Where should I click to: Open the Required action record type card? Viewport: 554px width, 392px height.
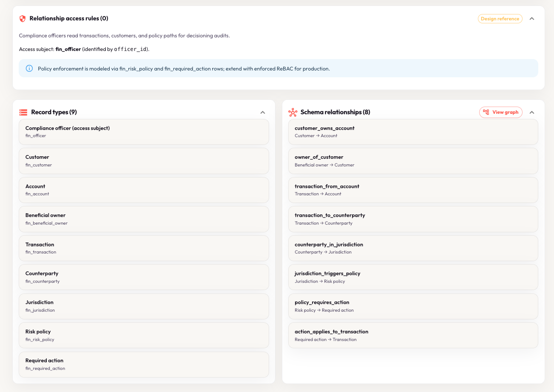(x=144, y=364)
